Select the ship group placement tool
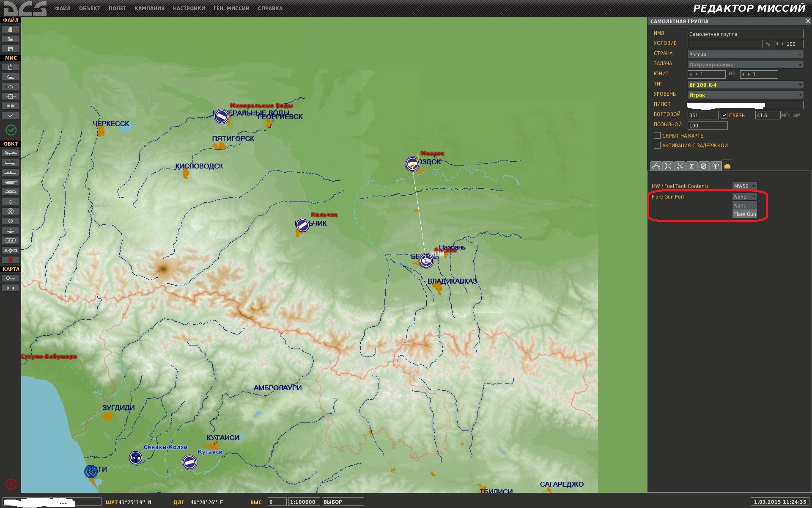The image size is (812, 508). (x=11, y=172)
